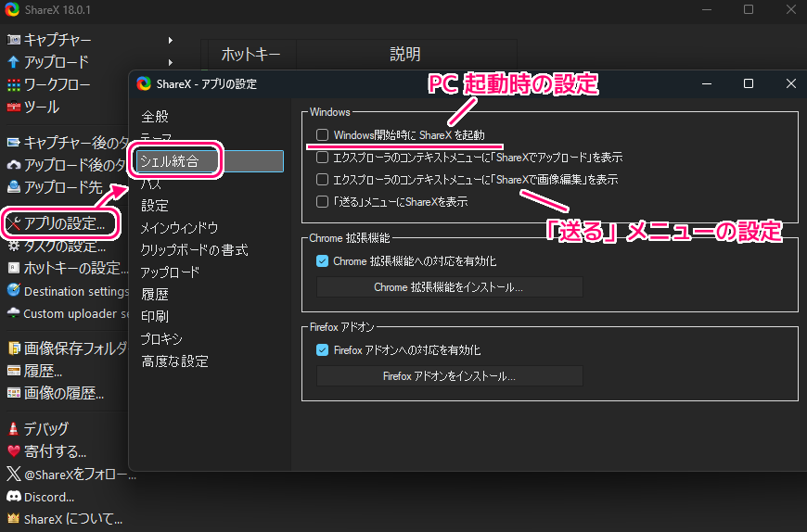Image resolution: width=807 pixels, height=532 pixels.
Task: Open the 履歴 settings category
Action: click(155, 294)
